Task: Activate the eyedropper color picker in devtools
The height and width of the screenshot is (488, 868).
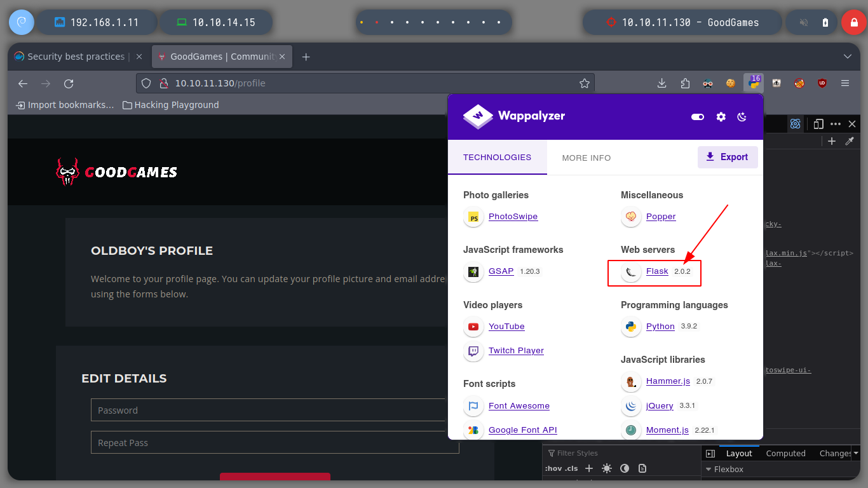Action: 849,141
